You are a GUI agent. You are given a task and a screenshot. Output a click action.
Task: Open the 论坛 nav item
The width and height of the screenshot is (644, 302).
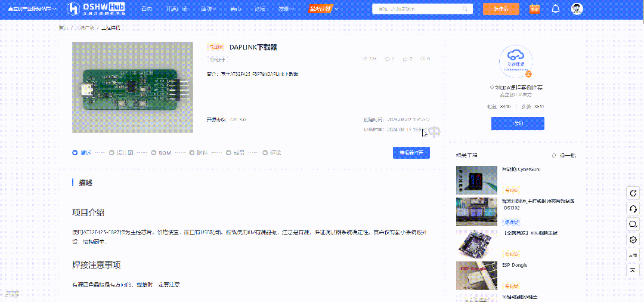(259, 8)
